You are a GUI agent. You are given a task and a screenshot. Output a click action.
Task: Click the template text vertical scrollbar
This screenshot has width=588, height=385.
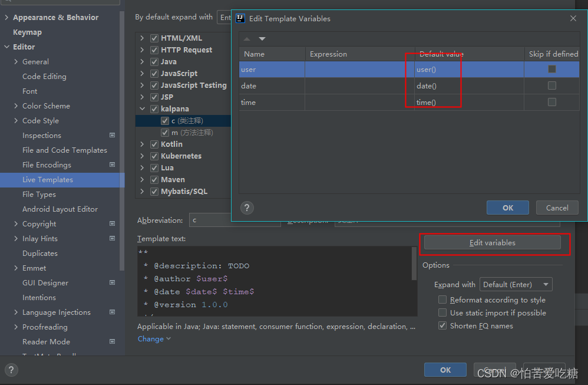click(414, 264)
